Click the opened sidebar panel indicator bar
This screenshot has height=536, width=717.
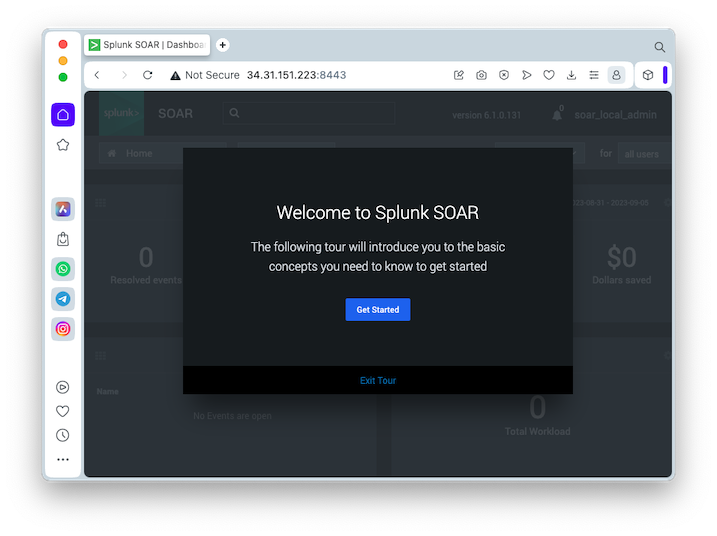click(665, 75)
